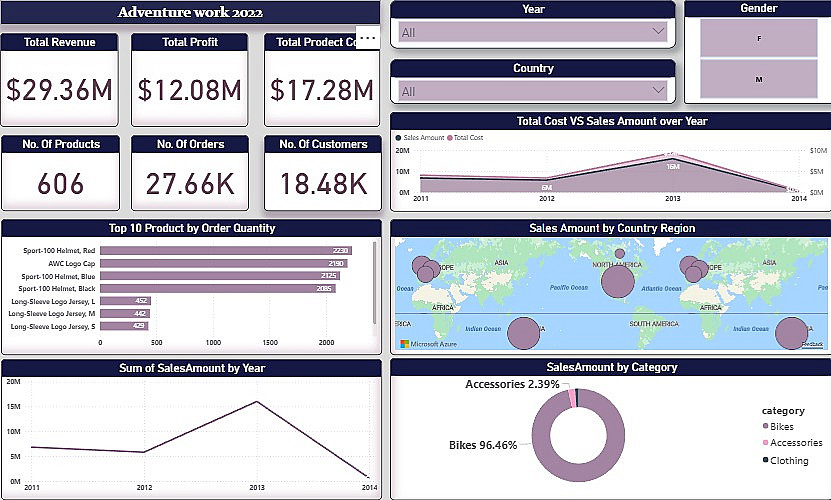Click the Sum of SalesAmount by Year title

pos(192,368)
